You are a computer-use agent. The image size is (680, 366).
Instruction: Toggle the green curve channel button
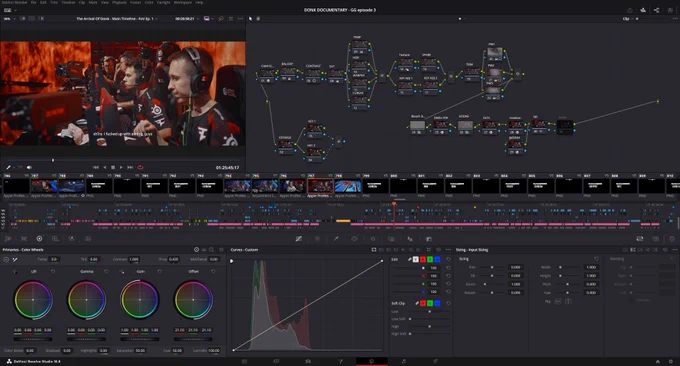tap(430, 259)
